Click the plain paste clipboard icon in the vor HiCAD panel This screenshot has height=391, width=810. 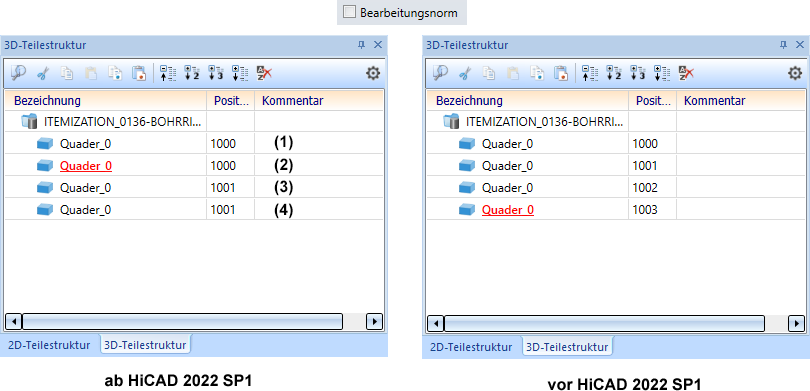(513, 73)
